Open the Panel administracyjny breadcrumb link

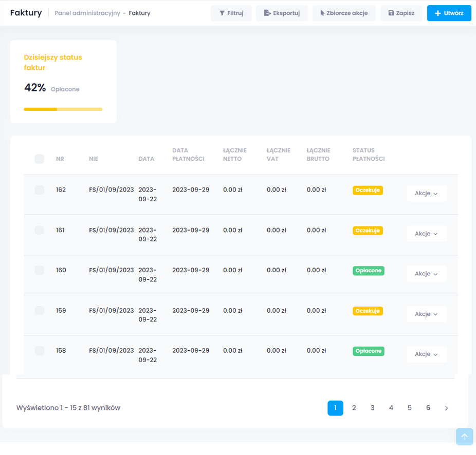coord(87,13)
